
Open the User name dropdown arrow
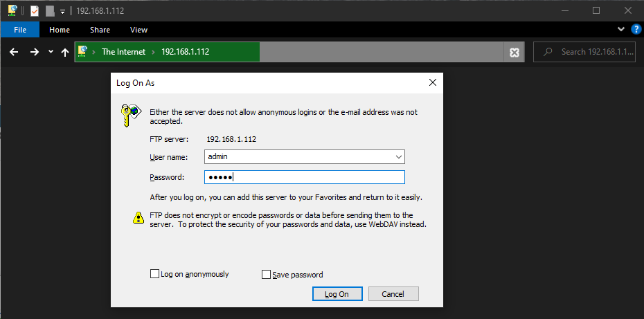click(398, 157)
